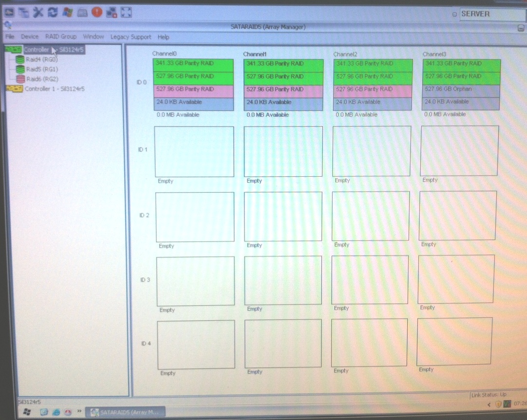The width and height of the screenshot is (527, 420).
Task: Select empty drive slot Channel2 ID 2
Action: (370, 216)
